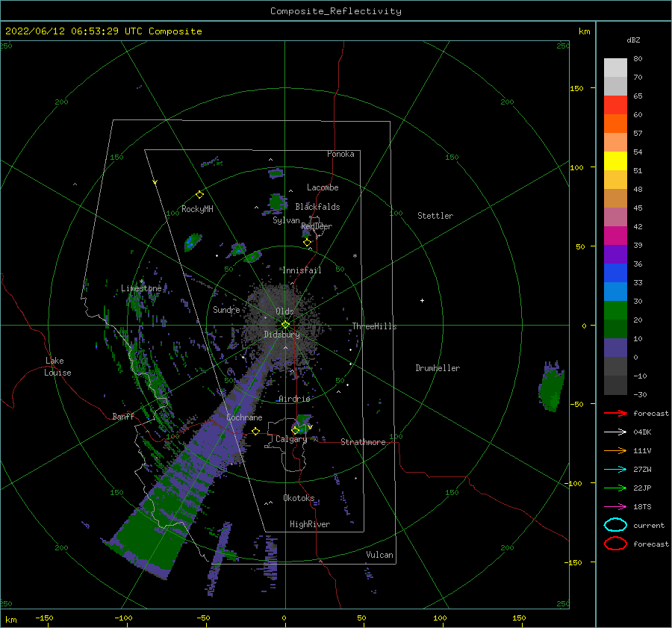Click the RockyMH label
Image resolution: width=672 pixels, height=628 pixels.
[x=197, y=209]
